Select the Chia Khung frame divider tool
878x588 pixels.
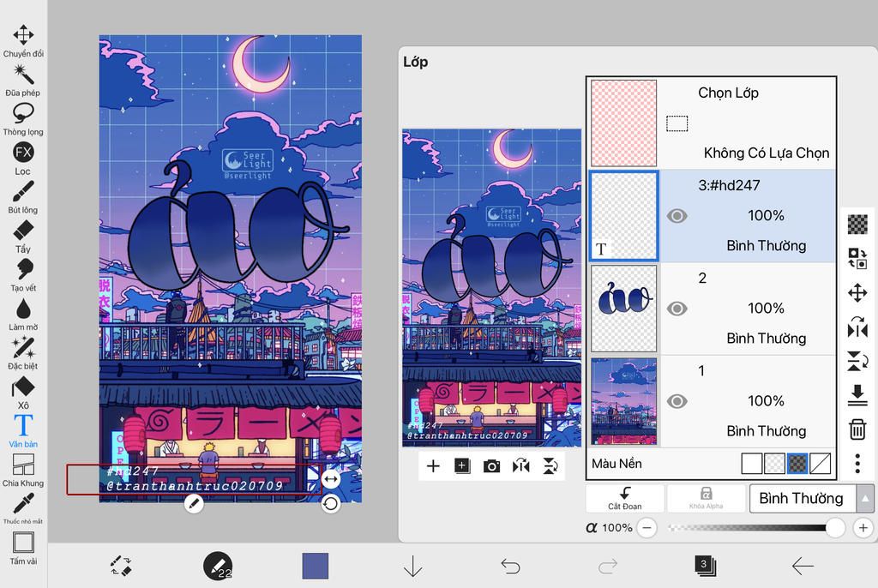23,471
